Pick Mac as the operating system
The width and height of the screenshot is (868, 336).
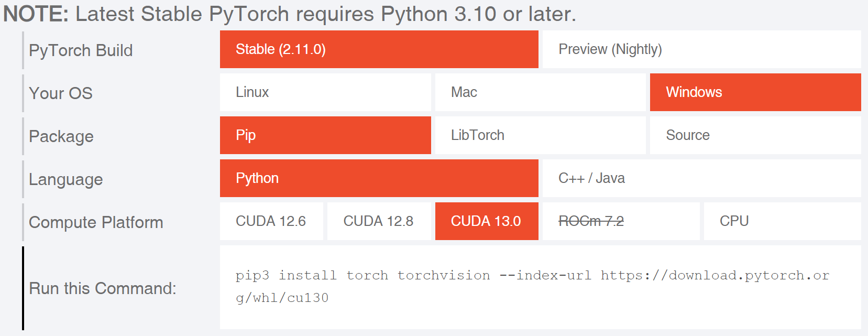pyautogui.click(x=540, y=92)
